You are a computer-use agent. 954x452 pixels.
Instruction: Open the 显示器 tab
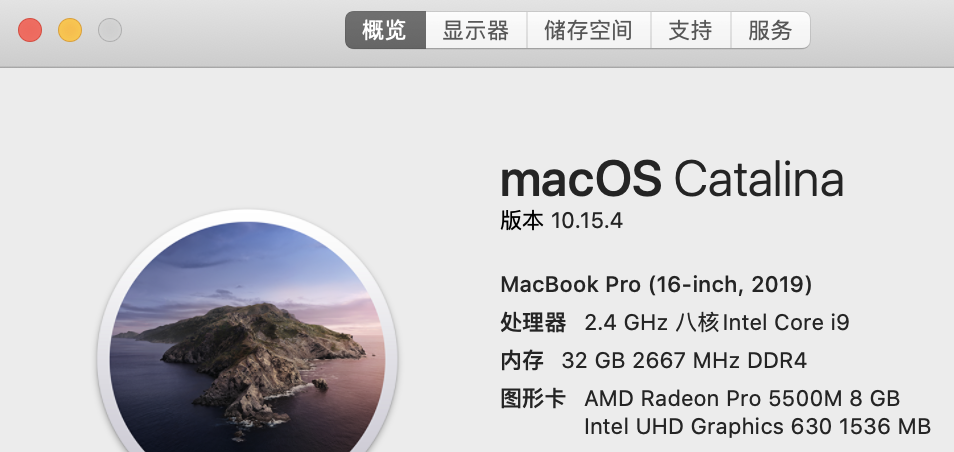point(476,30)
